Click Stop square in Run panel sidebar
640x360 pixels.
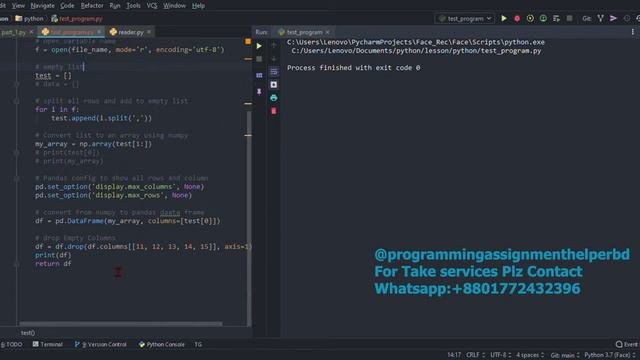tap(259, 59)
